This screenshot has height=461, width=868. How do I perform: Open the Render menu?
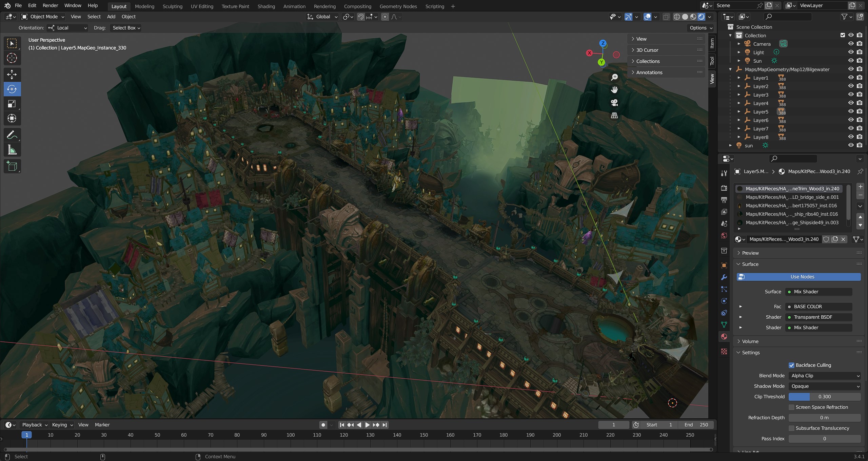pos(51,6)
